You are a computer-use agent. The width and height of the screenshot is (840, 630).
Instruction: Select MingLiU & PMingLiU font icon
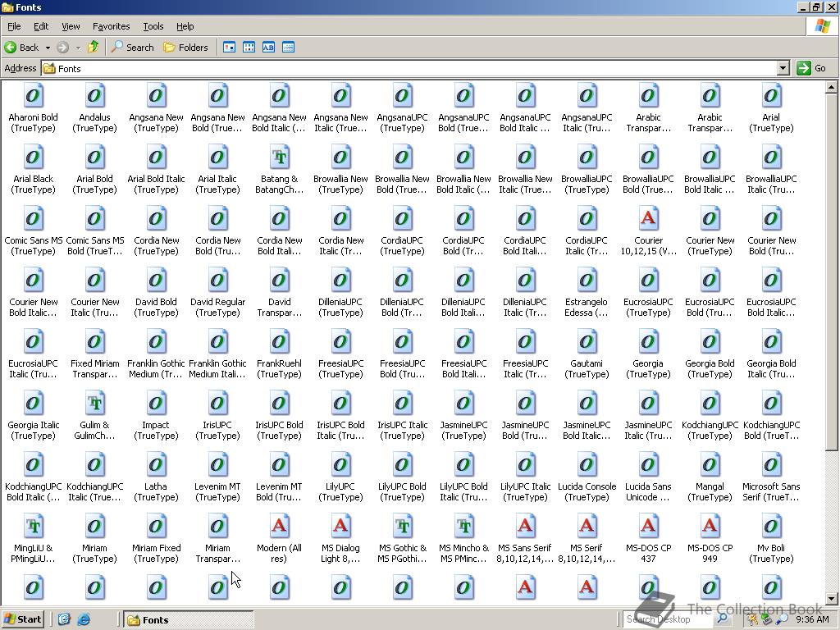pos(33,527)
